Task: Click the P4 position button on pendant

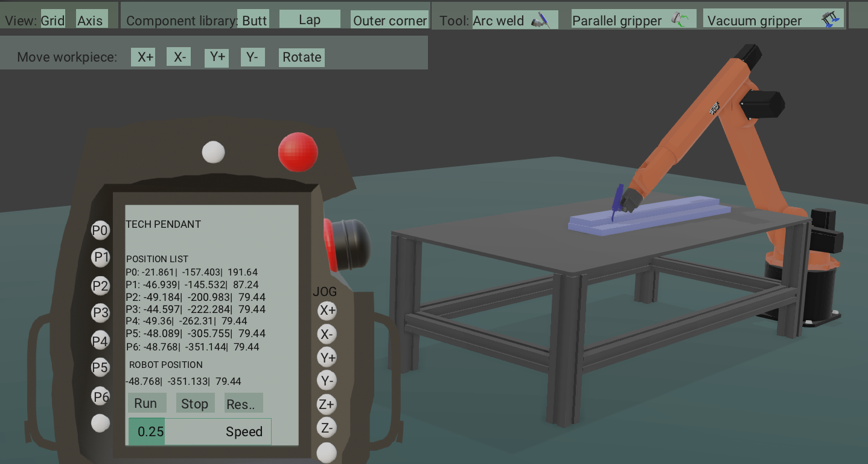Action: (x=100, y=341)
